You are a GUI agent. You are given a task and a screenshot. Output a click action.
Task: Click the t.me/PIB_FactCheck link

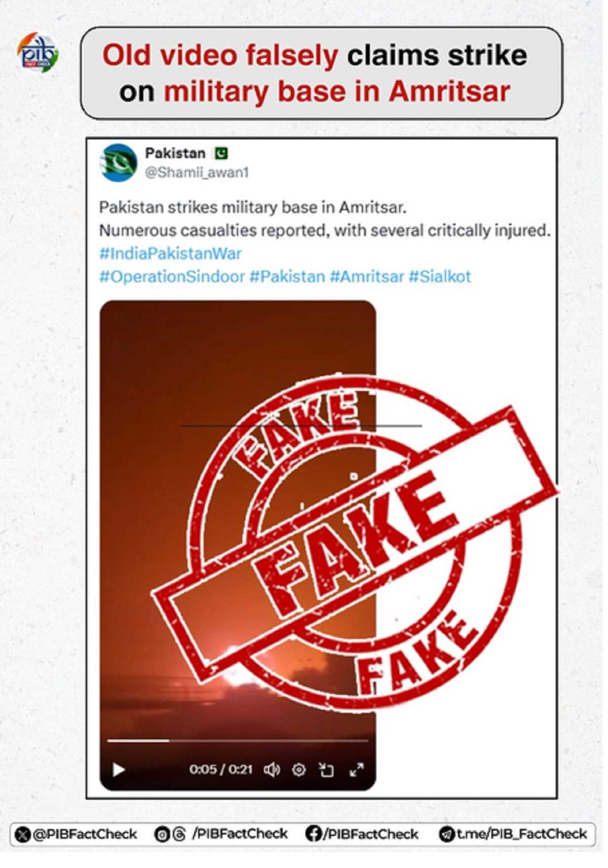[x=522, y=834]
